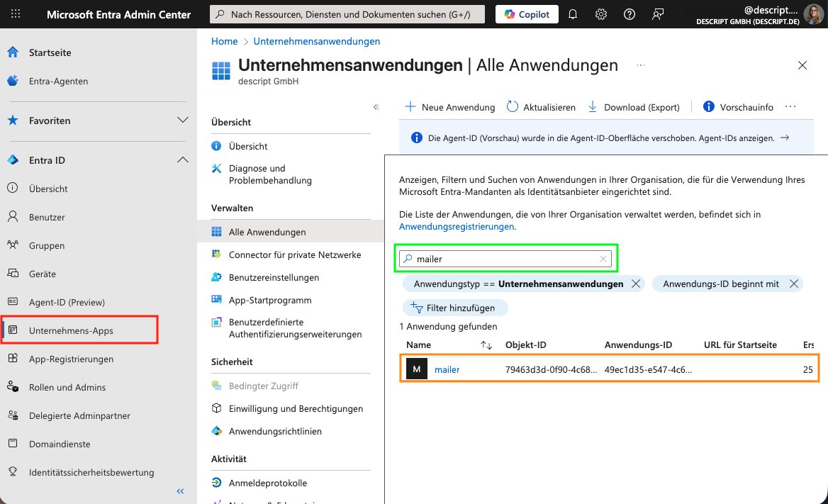Open the help question mark menu
The width and height of the screenshot is (828, 504).
click(629, 14)
